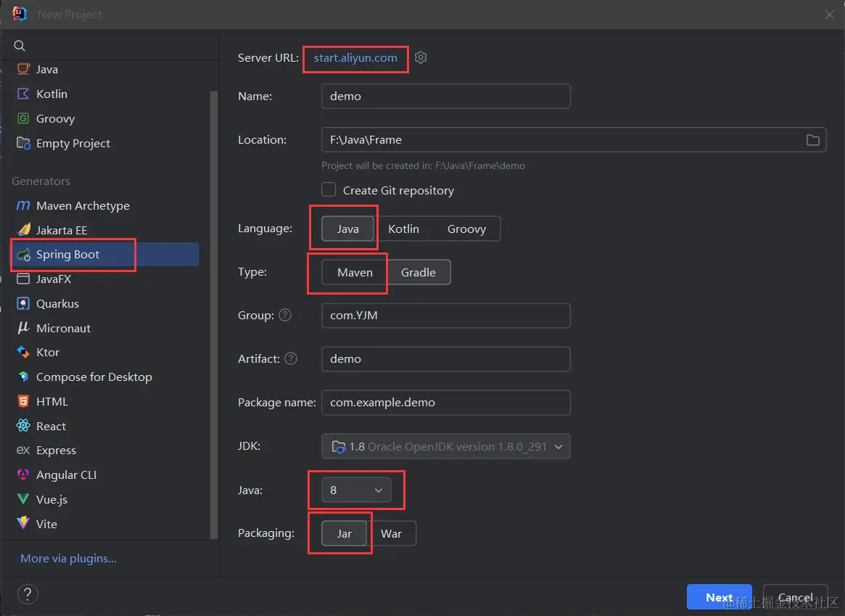Select Quarkus generator label
The width and height of the screenshot is (845, 616).
click(x=57, y=303)
